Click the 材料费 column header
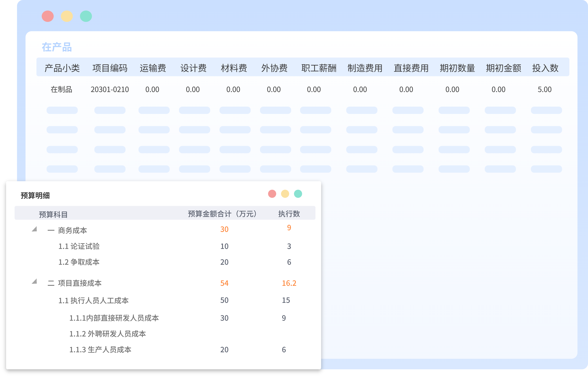Viewport: 588px width, 377px height. [234, 68]
